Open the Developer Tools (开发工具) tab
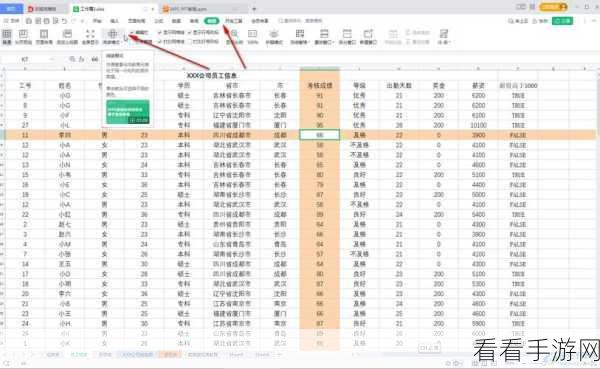This screenshot has height=369, width=600. (233, 21)
